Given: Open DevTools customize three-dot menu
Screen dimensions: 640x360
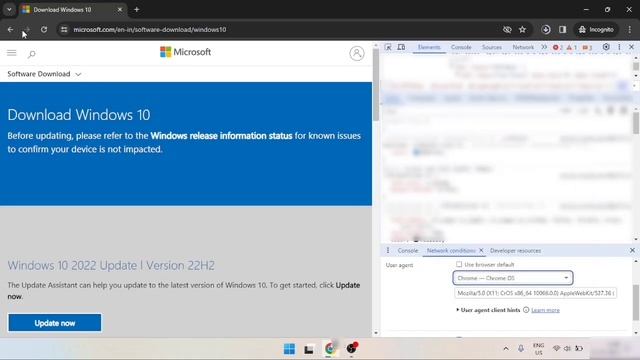Looking at the screenshot, I should pyautogui.click(x=619, y=47).
